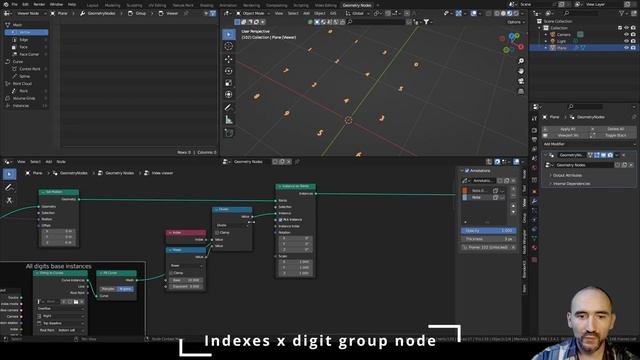
Task: Activate the Cursor tool in viewport
Action: click(229, 47)
